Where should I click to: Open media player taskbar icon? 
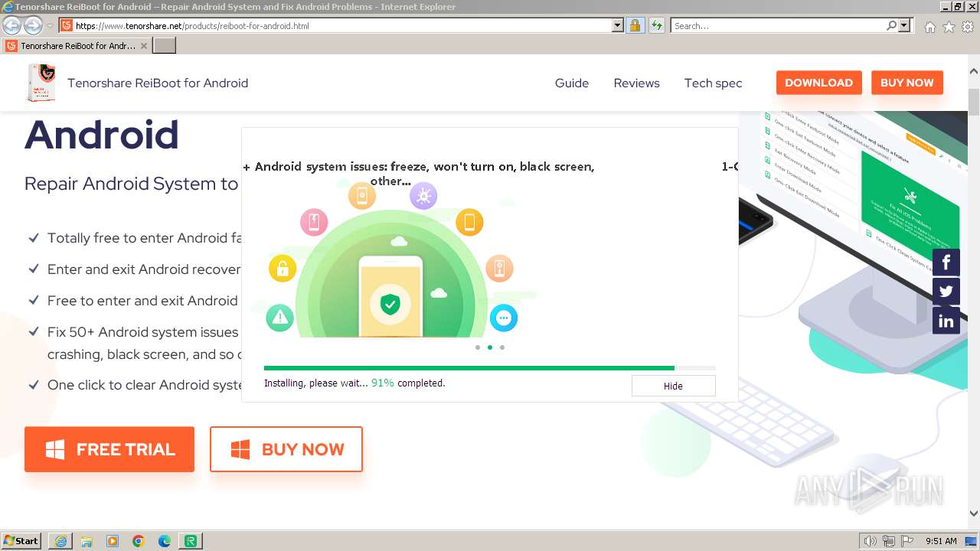113,541
